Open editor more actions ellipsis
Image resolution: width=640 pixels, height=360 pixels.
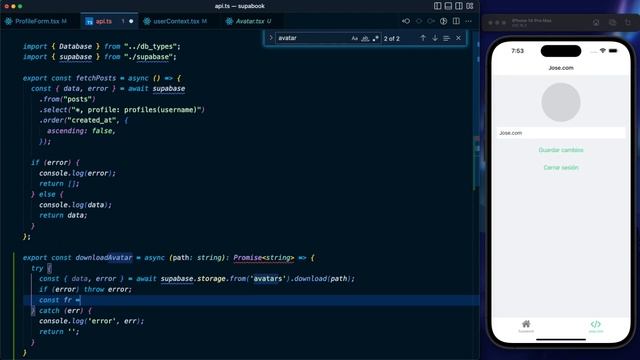click(469, 21)
